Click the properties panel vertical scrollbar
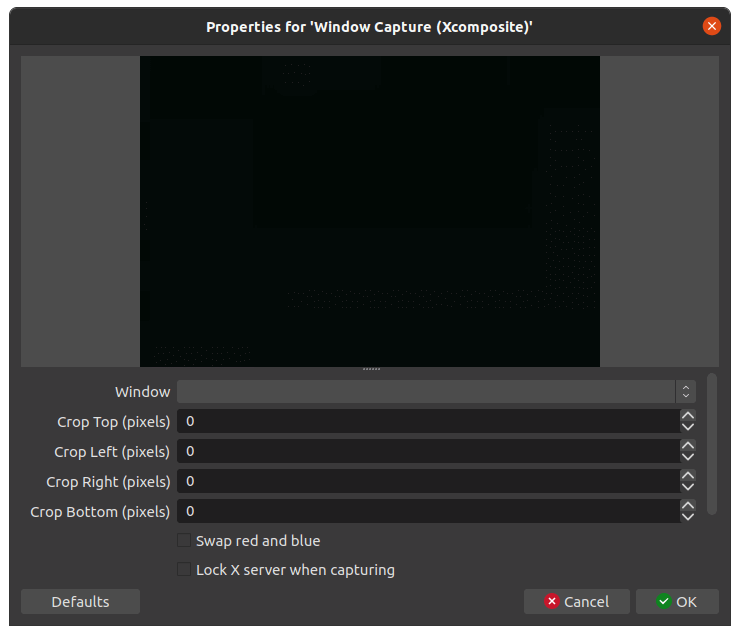 point(712,444)
